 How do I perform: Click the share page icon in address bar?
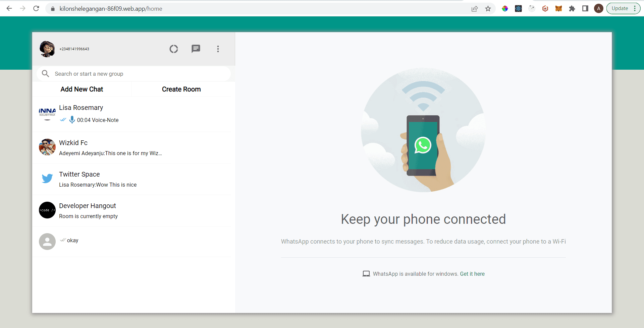(474, 9)
